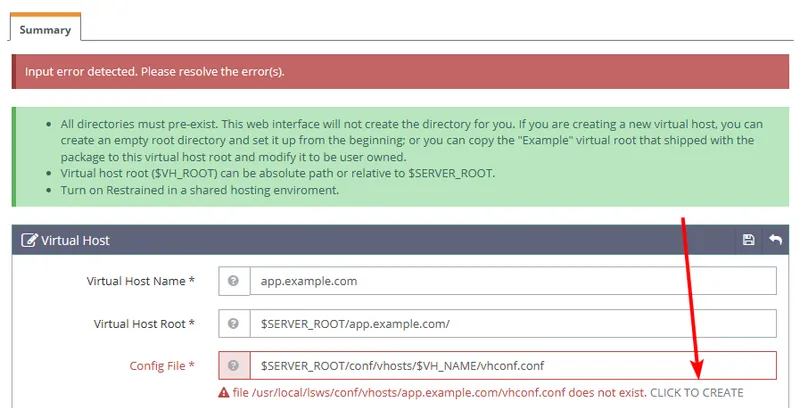This screenshot has width=800, height=408.
Task: Focus the Virtual Host Root input field
Action: 513,324
